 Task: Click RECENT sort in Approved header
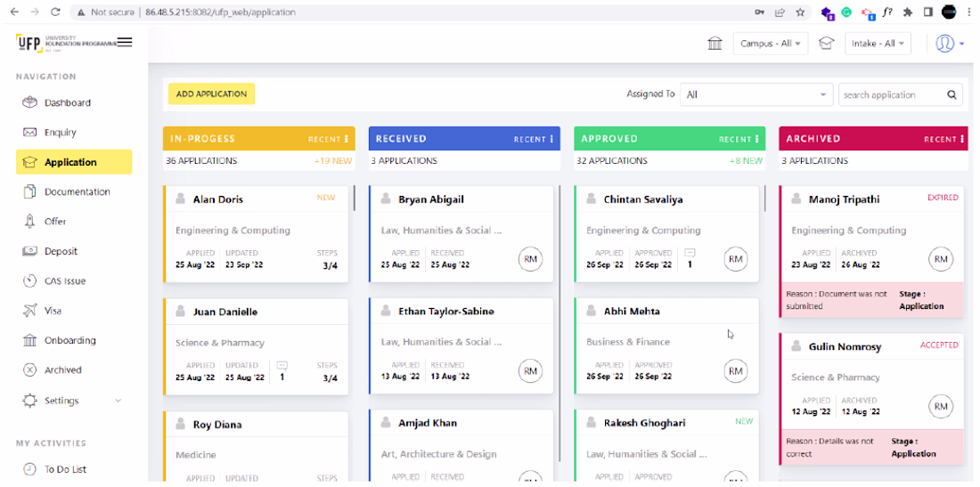click(x=735, y=139)
